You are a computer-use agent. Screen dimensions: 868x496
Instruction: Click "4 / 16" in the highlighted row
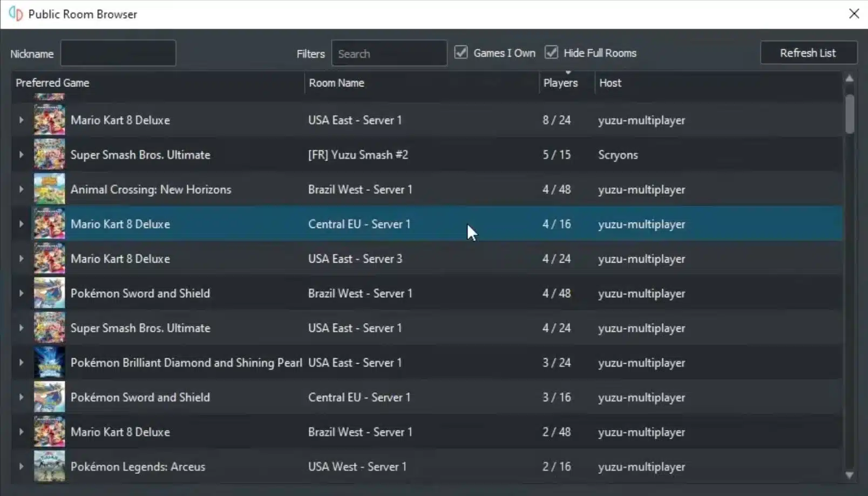(557, 224)
